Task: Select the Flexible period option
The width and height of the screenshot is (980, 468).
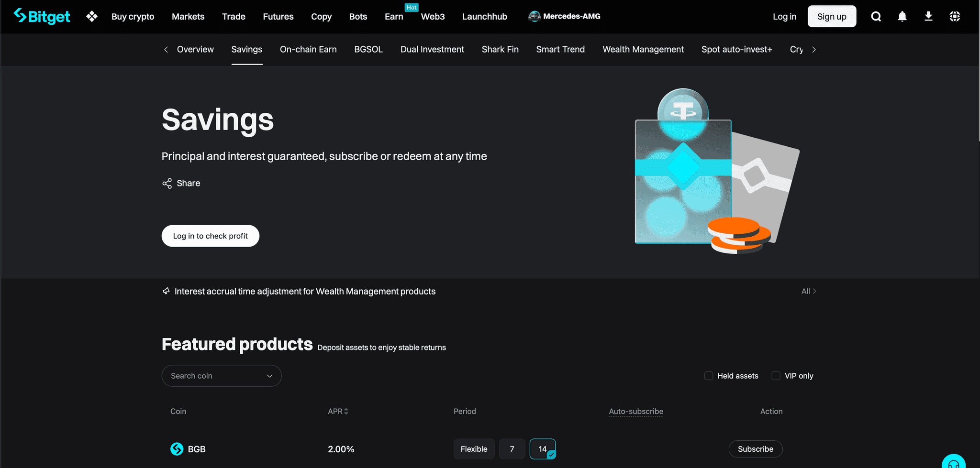Action: click(474, 449)
